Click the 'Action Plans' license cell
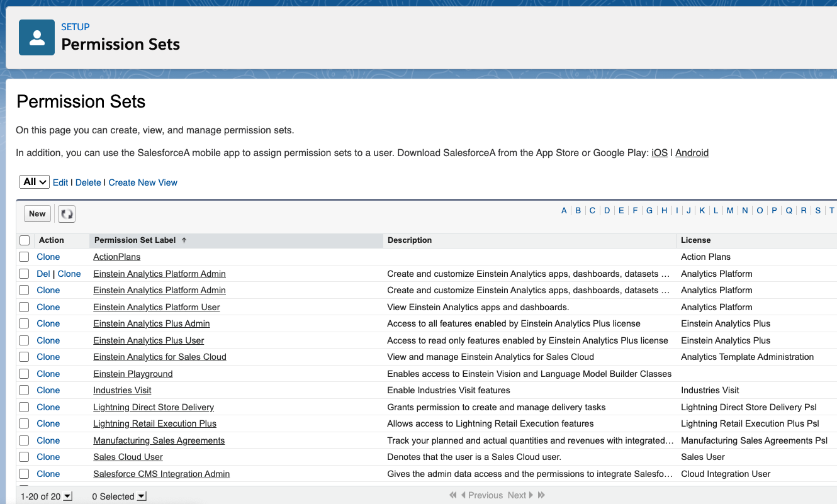The image size is (837, 504). (x=706, y=257)
